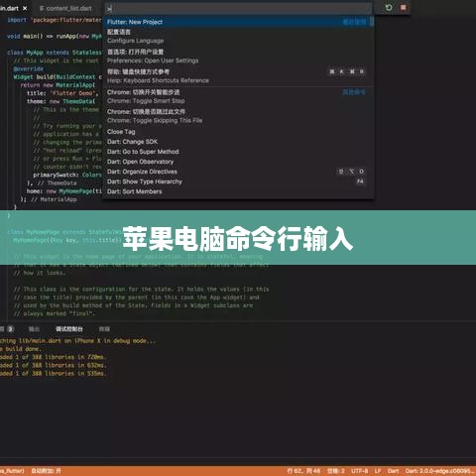Switch to the 调试控制台 debug console tab
476x476 pixels.
pyautogui.click(x=69, y=329)
